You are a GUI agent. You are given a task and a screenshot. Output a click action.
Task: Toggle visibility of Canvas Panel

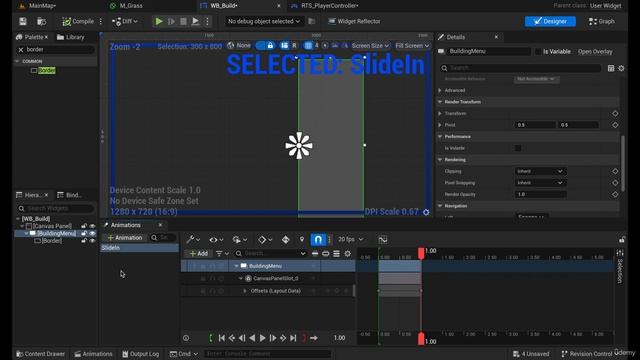(92, 226)
